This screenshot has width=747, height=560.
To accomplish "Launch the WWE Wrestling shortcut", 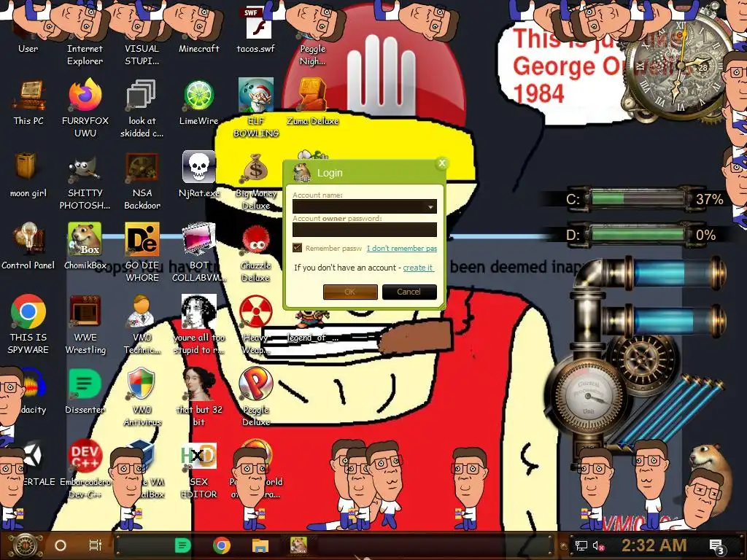I will tap(85, 324).
